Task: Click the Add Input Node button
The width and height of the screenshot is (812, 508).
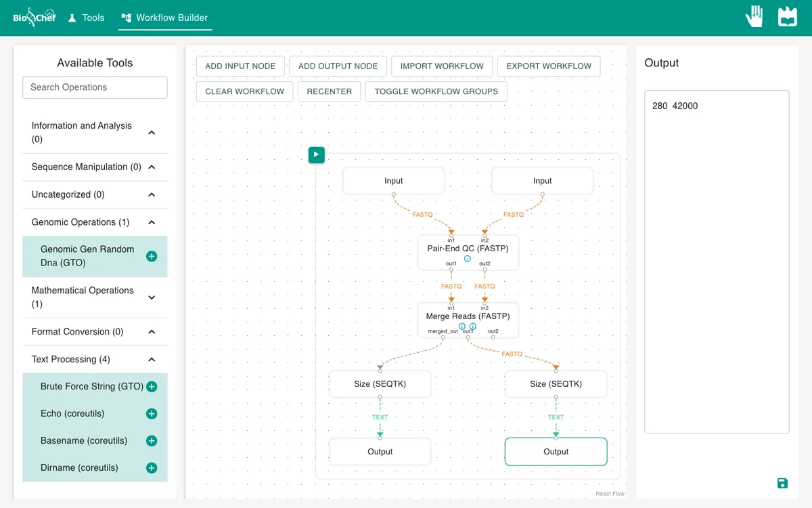Action: (x=240, y=66)
